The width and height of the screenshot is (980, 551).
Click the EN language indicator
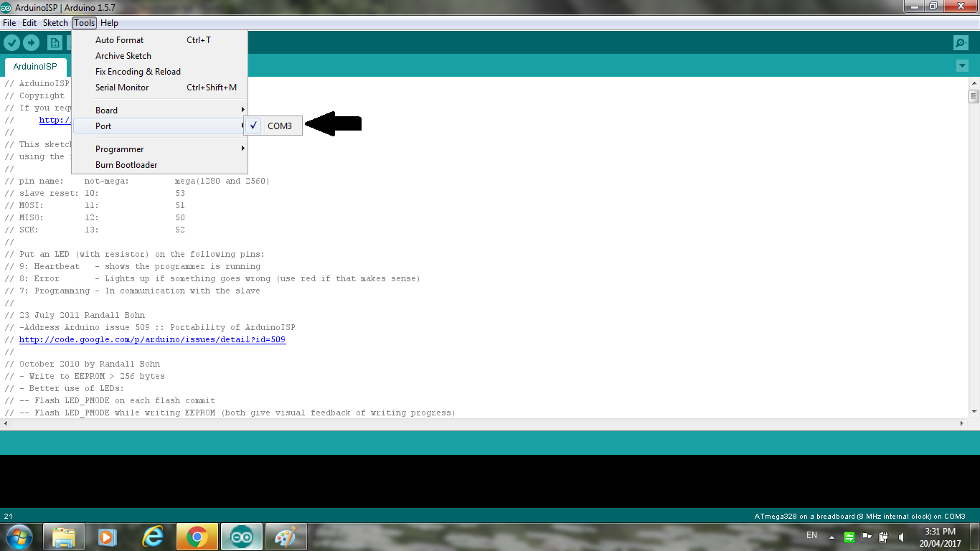click(x=812, y=535)
